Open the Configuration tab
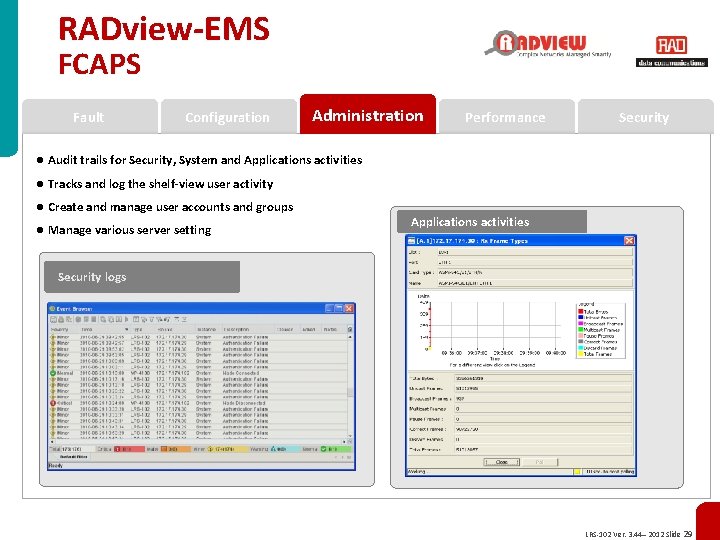The height and width of the screenshot is (540, 720). coord(228,117)
